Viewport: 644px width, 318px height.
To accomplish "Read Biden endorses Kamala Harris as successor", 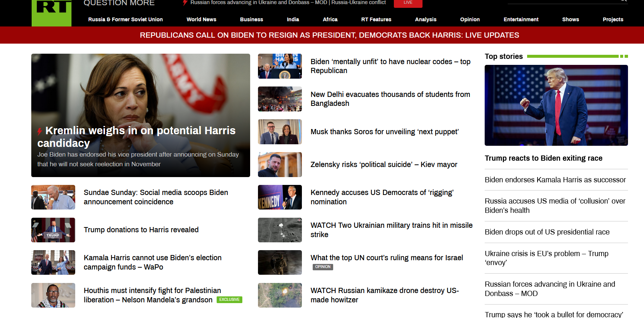I will tap(555, 180).
